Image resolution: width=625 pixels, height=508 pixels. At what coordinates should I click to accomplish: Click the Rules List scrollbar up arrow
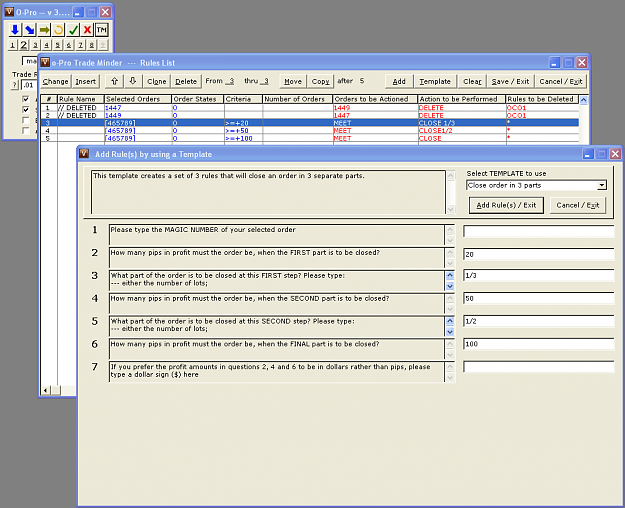pos(583,99)
